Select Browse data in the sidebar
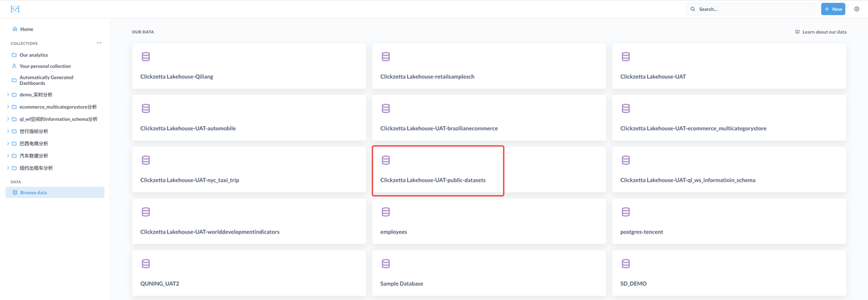 [x=33, y=193]
